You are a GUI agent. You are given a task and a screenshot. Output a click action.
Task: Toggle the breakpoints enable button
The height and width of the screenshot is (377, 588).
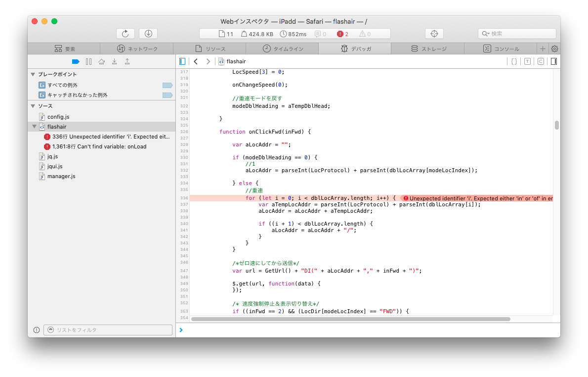tap(76, 61)
